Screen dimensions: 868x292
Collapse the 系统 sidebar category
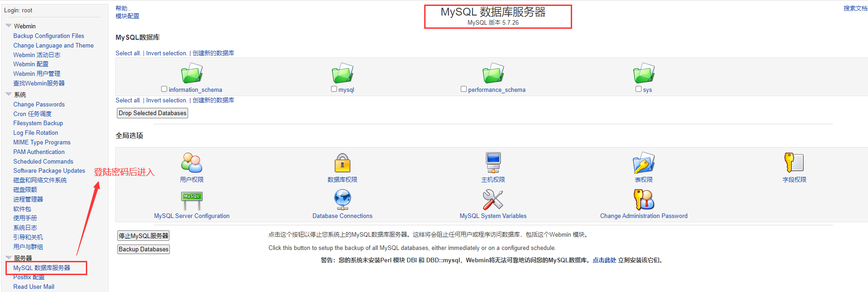point(8,94)
